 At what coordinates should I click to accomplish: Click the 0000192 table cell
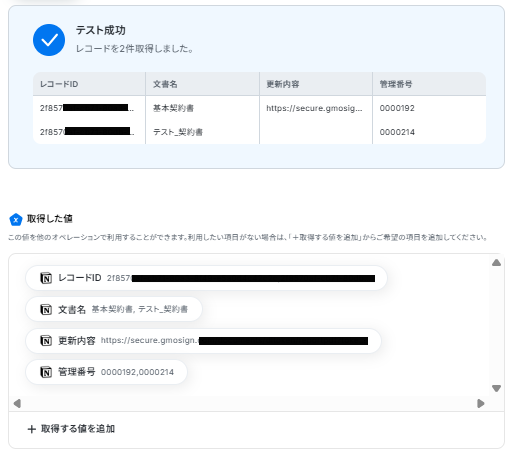pos(429,108)
